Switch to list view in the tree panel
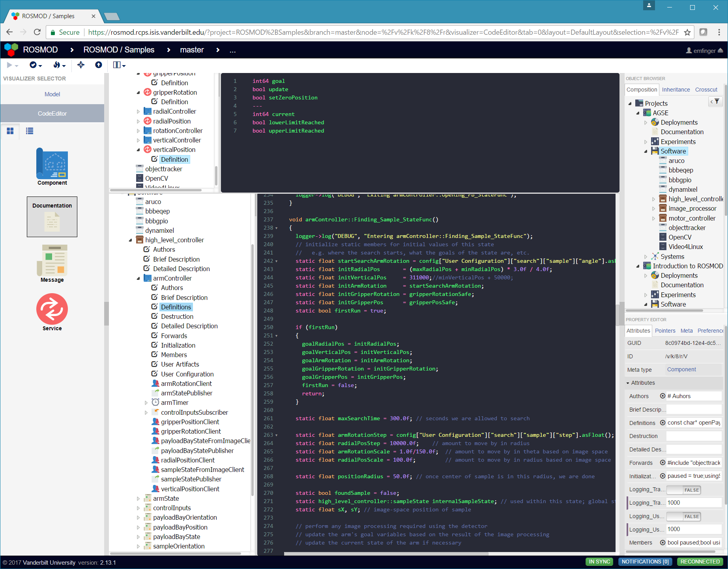The width and height of the screenshot is (728, 569). pos(29,131)
